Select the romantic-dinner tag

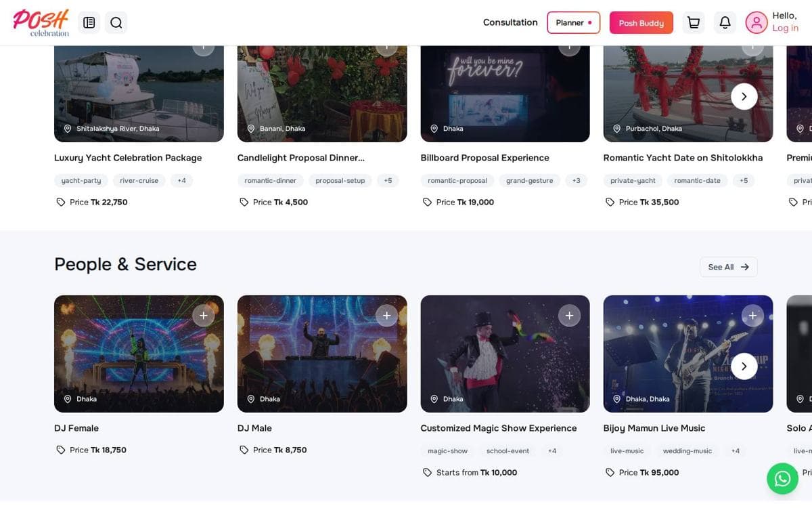click(x=271, y=181)
